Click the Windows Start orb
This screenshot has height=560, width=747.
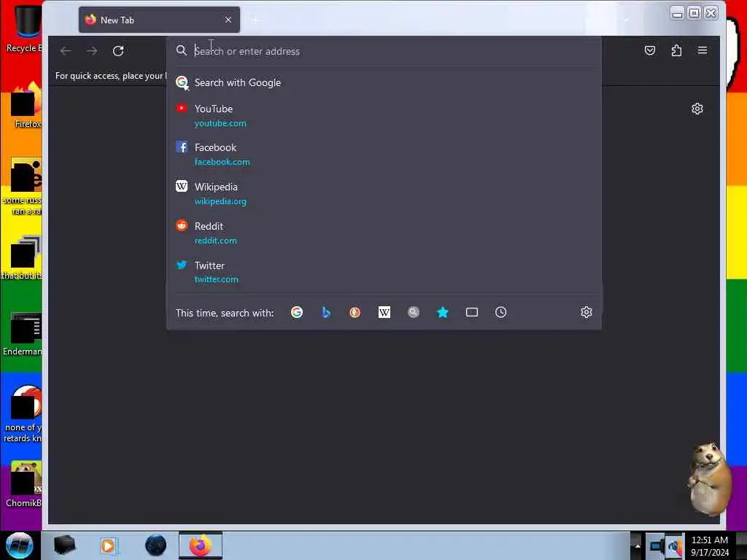20,545
